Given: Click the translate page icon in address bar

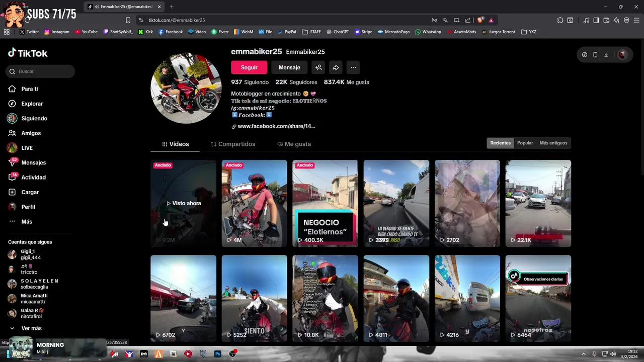Looking at the screenshot, I should pyautogui.click(x=445, y=20).
